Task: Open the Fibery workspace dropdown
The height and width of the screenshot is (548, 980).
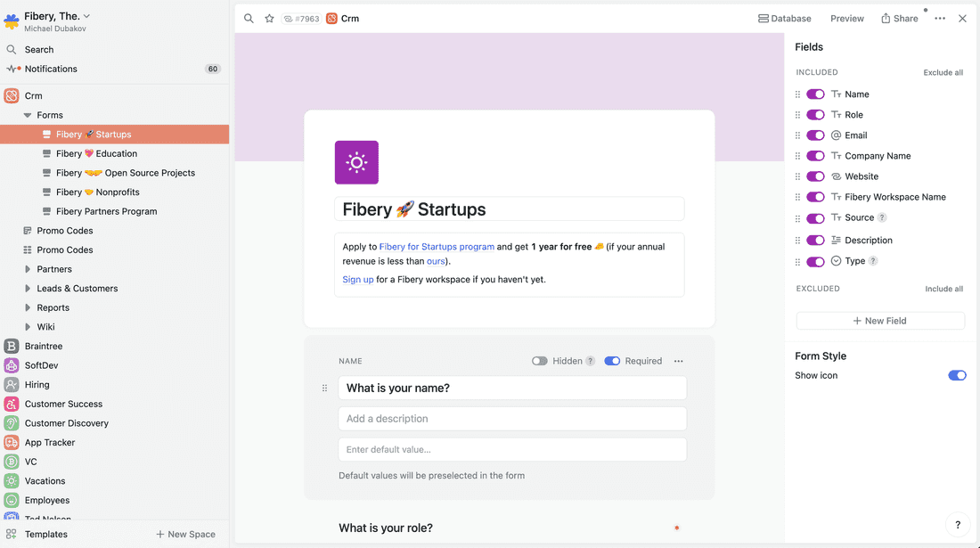Action: click(86, 15)
